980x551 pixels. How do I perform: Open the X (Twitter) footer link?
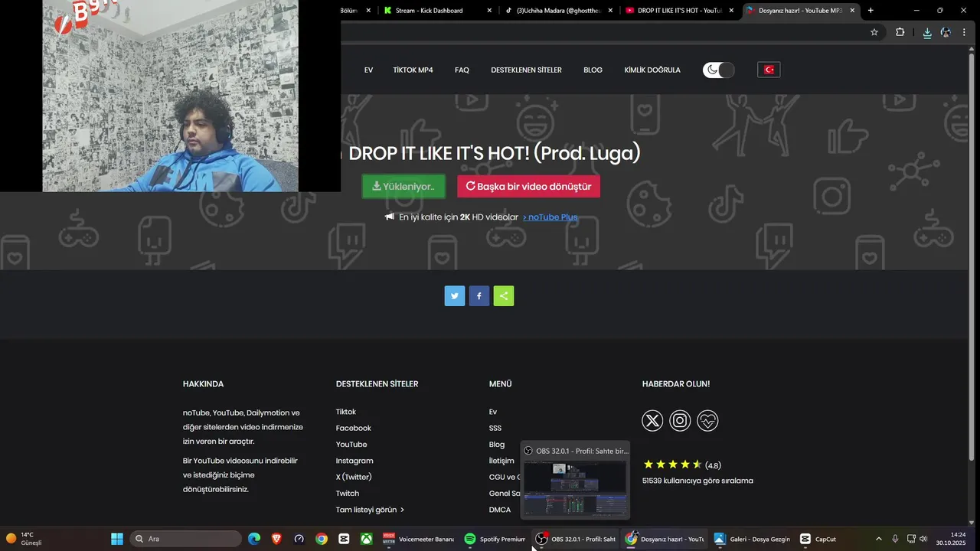click(353, 477)
